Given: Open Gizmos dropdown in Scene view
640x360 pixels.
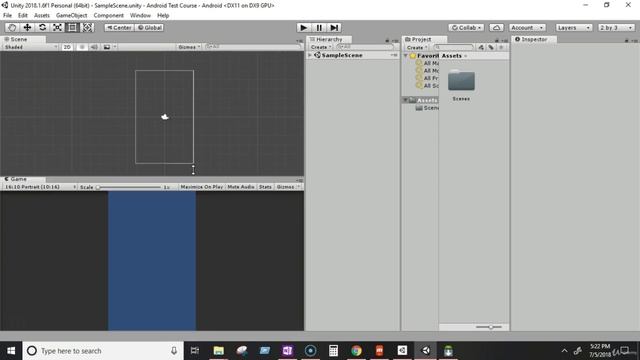Looking at the screenshot, I should pyautogui.click(x=189, y=47).
